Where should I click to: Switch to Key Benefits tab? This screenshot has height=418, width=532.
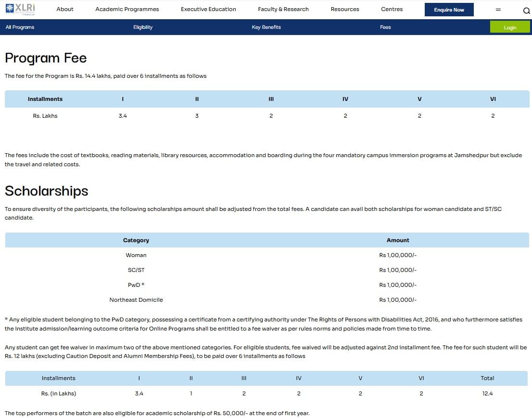[266, 27]
